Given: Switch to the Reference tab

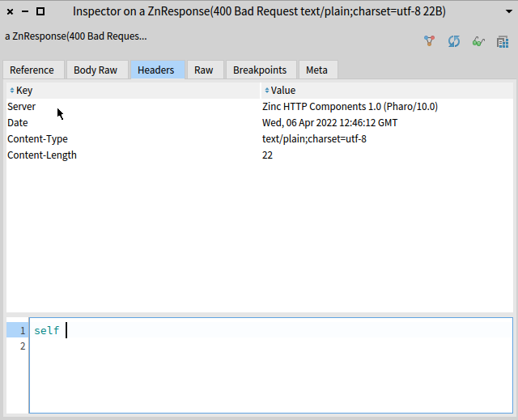Looking at the screenshot, I should tap(32, 70).
